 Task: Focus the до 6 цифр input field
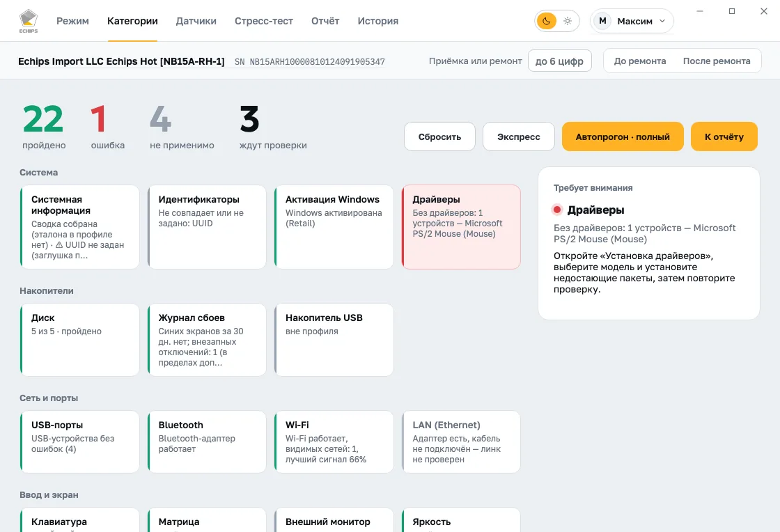[560, 61]
